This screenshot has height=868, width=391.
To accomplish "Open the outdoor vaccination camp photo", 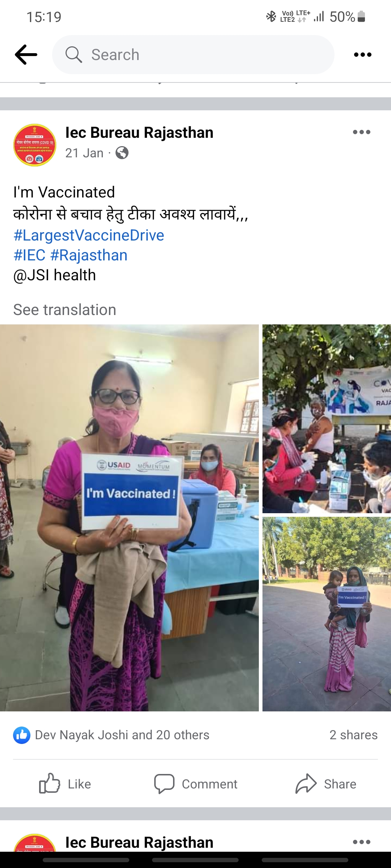I will (x=327, y=419).
